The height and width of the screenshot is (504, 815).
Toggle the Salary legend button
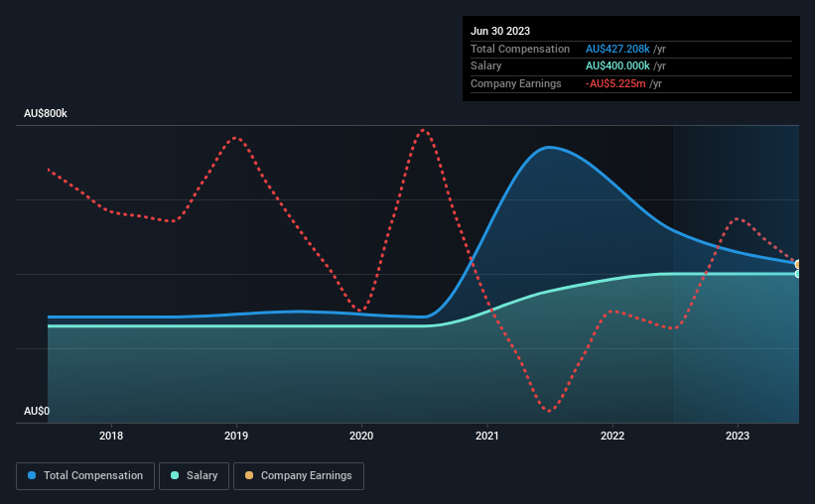(x=194, y=476)
